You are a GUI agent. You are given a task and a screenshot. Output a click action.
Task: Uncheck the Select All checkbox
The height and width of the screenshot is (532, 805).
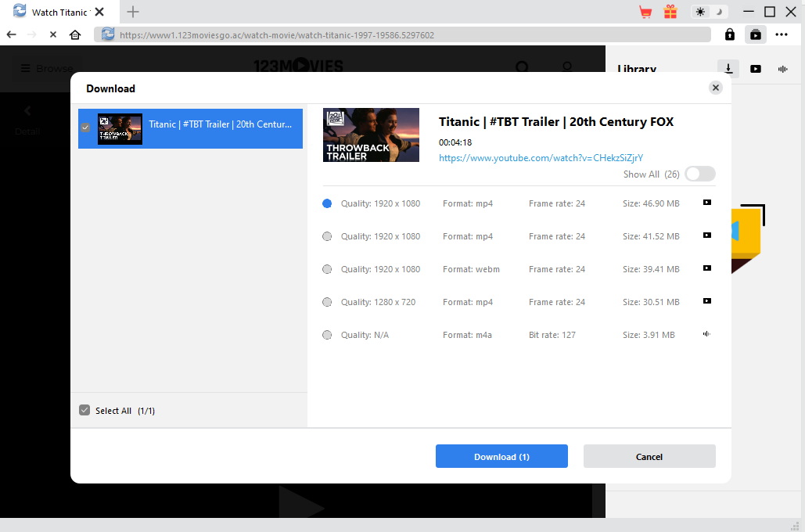point(84,411)
